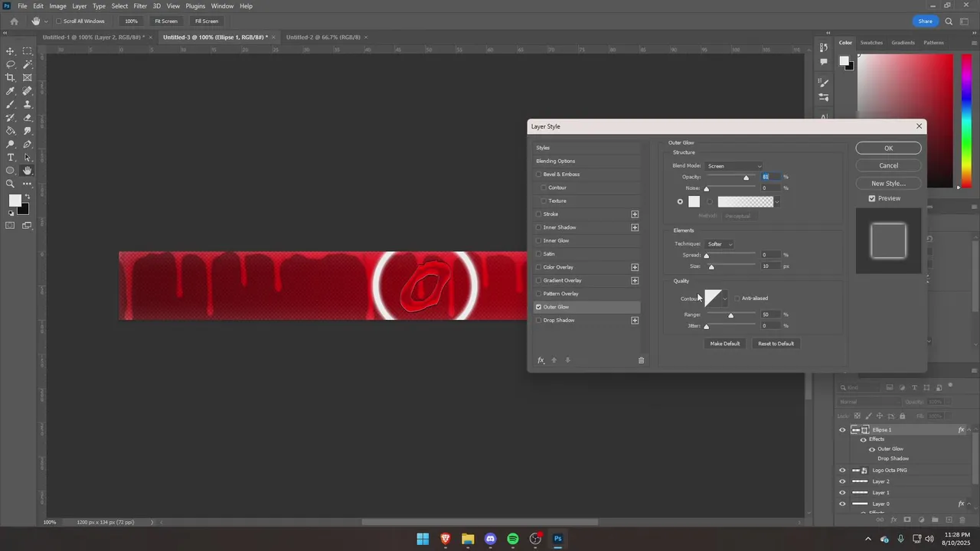
Task: Select the Spot Healing Brush tool
Action: pos(28,91)
